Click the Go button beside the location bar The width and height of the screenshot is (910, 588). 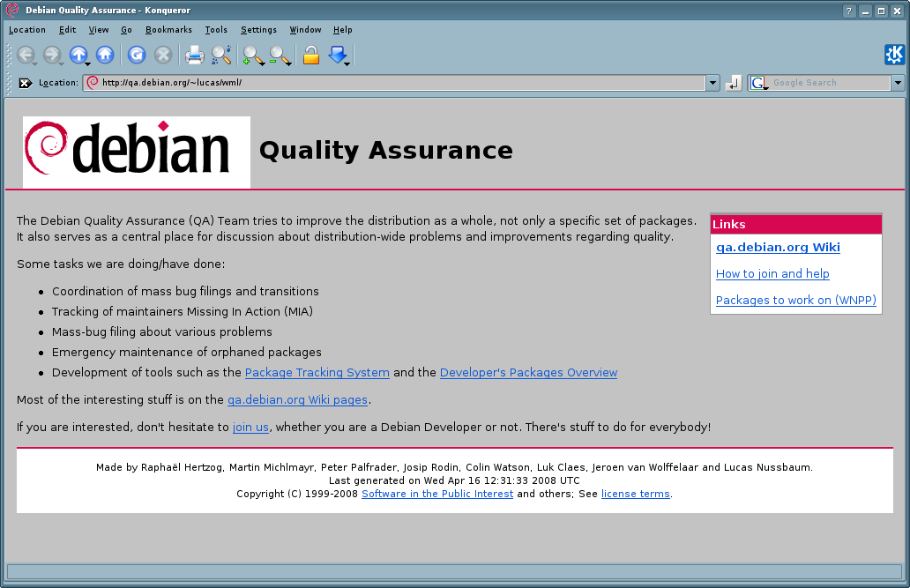point(734,83)
